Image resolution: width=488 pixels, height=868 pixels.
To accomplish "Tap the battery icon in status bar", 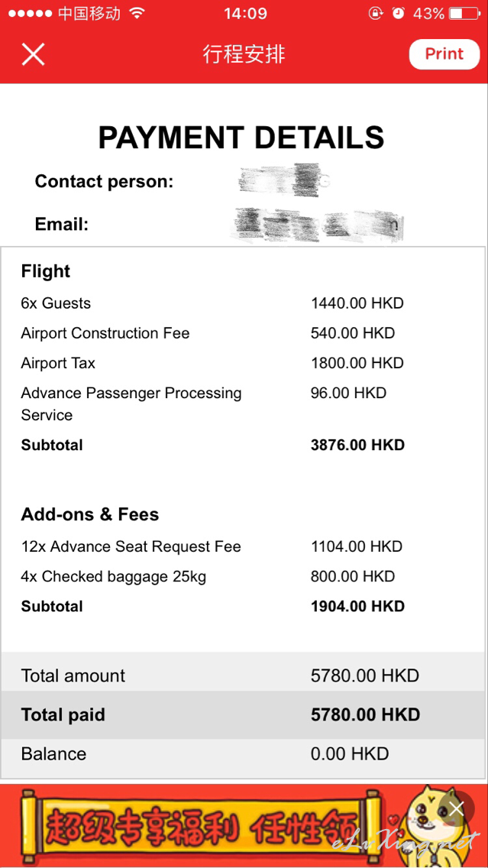I will click(x=464, y=13).
